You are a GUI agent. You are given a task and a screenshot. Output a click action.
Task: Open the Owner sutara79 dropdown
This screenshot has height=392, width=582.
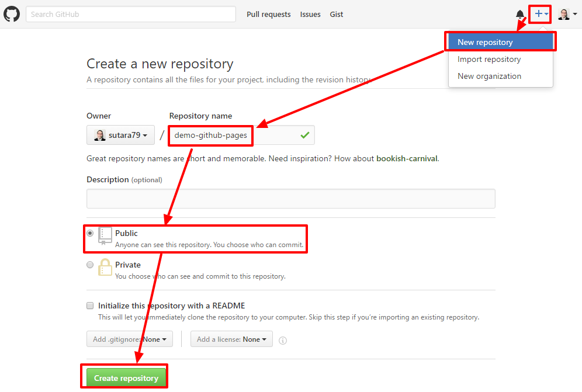pyautogui.click(x=120, y=135)
